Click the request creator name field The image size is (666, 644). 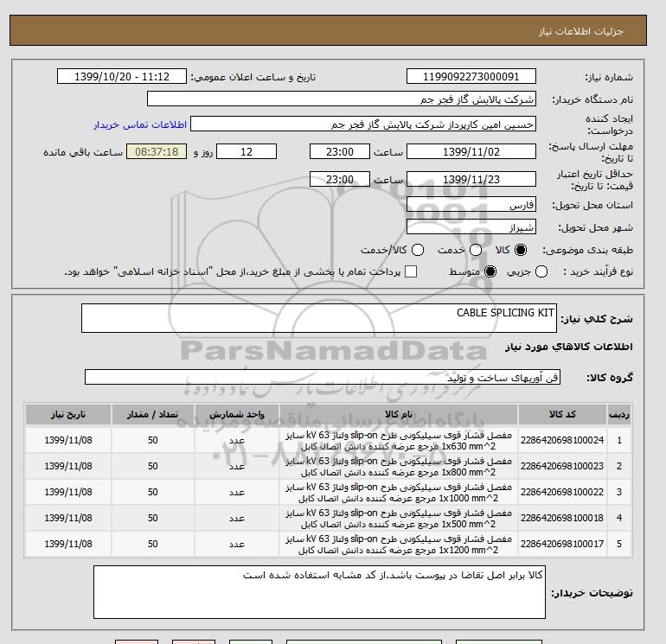(x=363, y=124)
